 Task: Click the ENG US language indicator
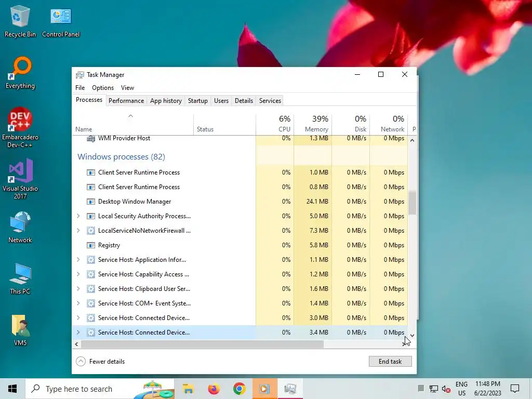coord(461,389)
